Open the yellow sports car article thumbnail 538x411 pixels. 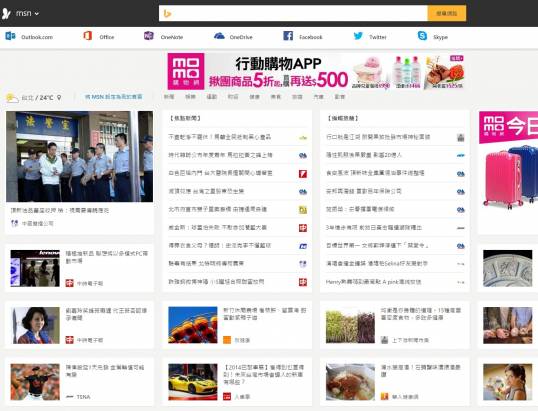coord(193,382)
